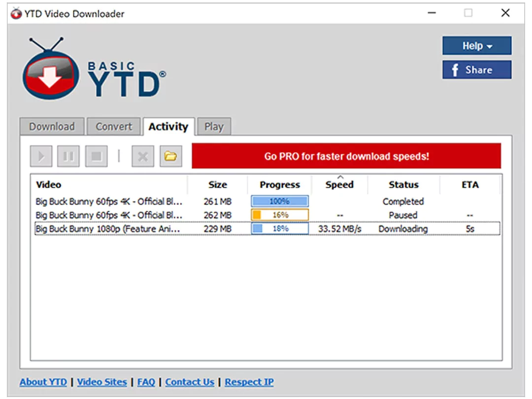532x399 pixels.
Task: Open the FAQ link
Action: [146, 382]
